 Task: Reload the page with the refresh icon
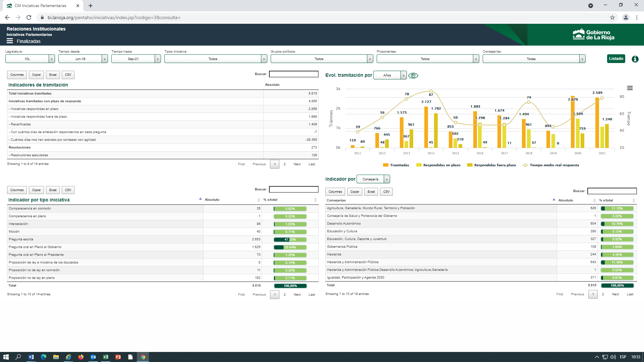click(x=29, y=17)
